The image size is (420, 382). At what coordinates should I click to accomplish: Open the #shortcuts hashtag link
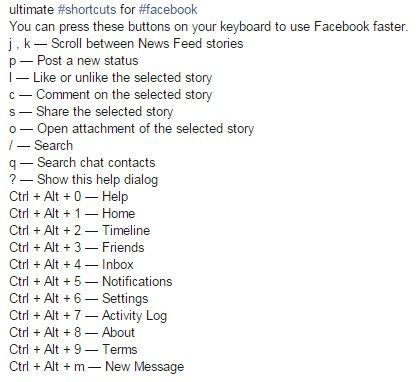tap(87, 10)
